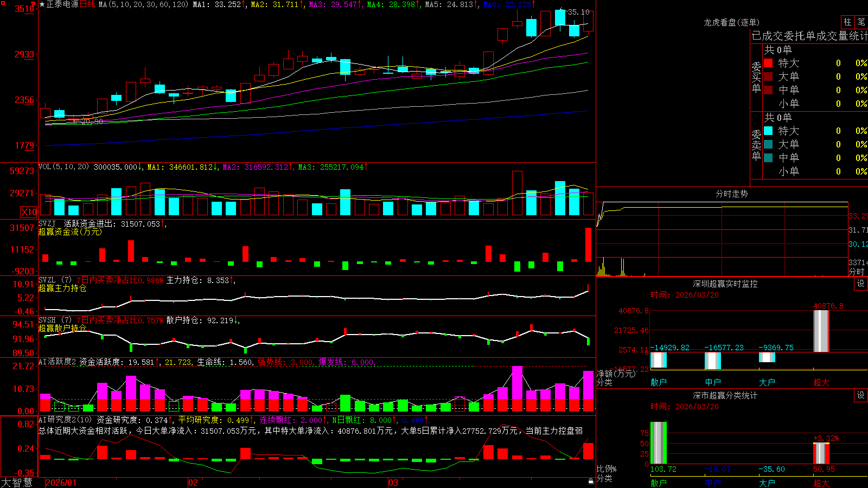Click the 爆发线: 6.000 value
868x488 pixels.
(346, 362)
